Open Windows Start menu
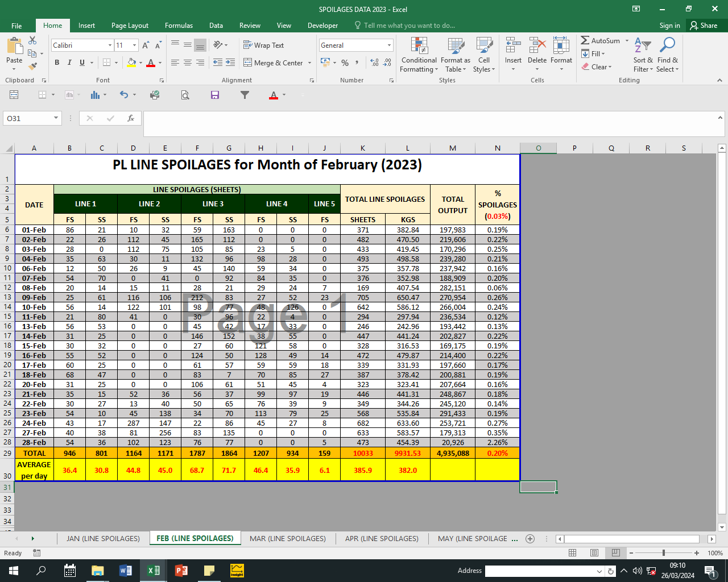 tap(14, 571)
